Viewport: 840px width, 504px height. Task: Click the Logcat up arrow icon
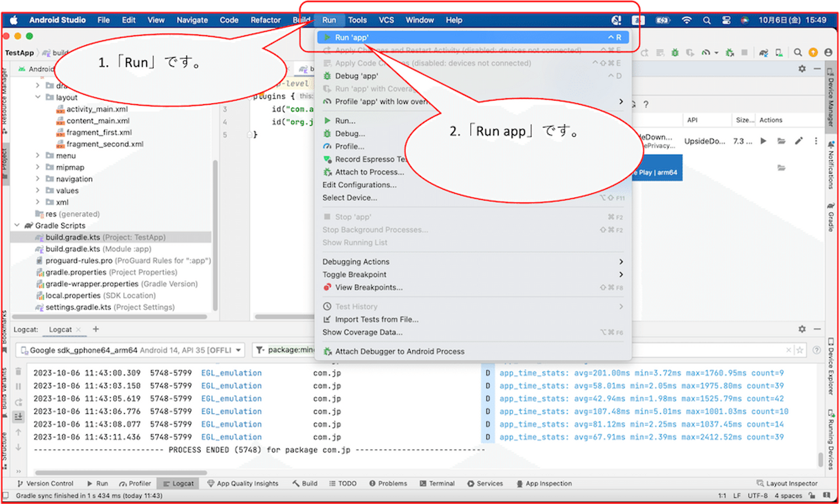click(x=18, y=432)
